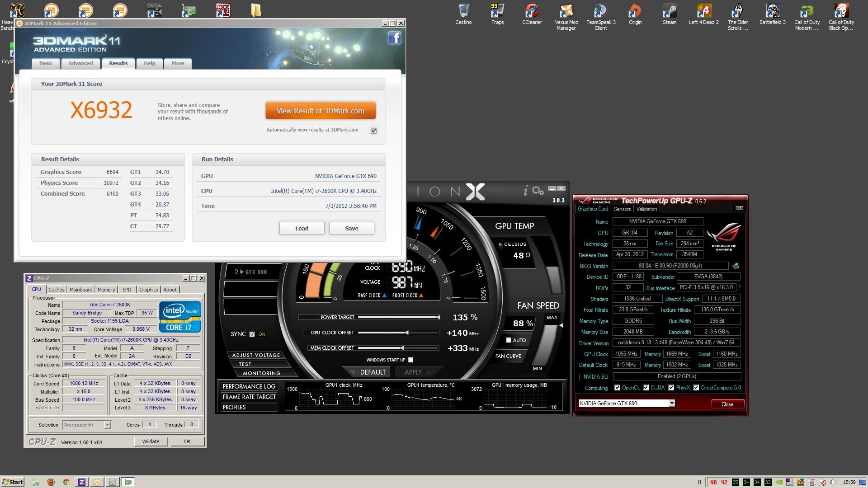Click the GPU-Z screenshot camera icon
This screenshot has height=488, width=868.
739,208
